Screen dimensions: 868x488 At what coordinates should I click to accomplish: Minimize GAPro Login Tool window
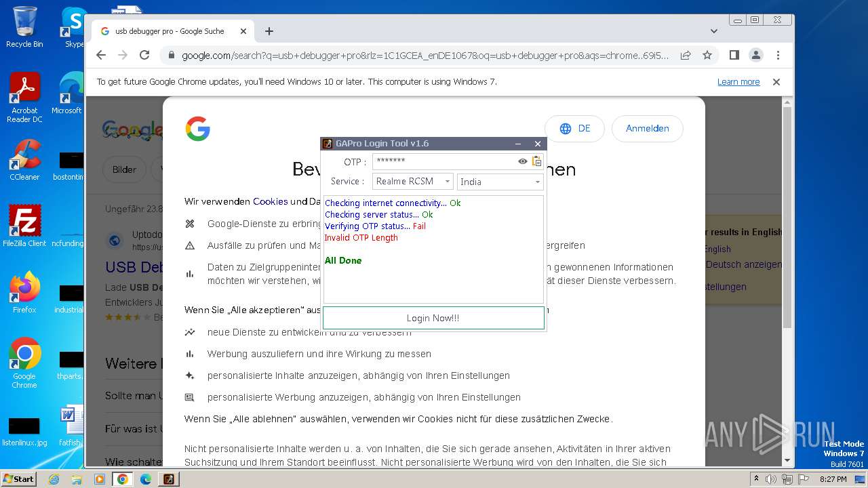[x=518, y=144]
